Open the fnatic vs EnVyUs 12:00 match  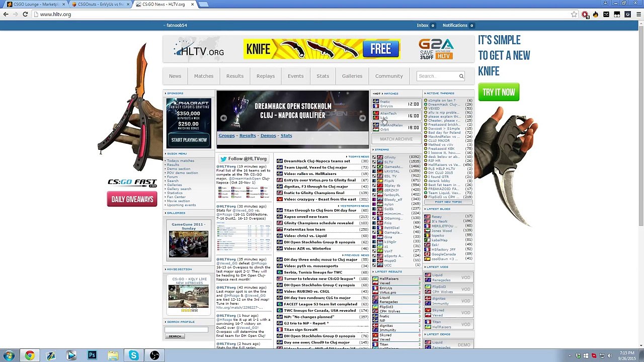396,104
